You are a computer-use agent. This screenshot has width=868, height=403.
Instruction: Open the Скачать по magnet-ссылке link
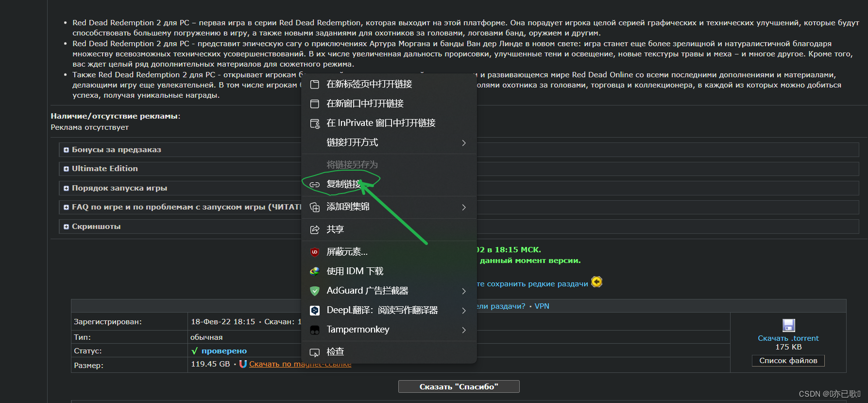300,364
